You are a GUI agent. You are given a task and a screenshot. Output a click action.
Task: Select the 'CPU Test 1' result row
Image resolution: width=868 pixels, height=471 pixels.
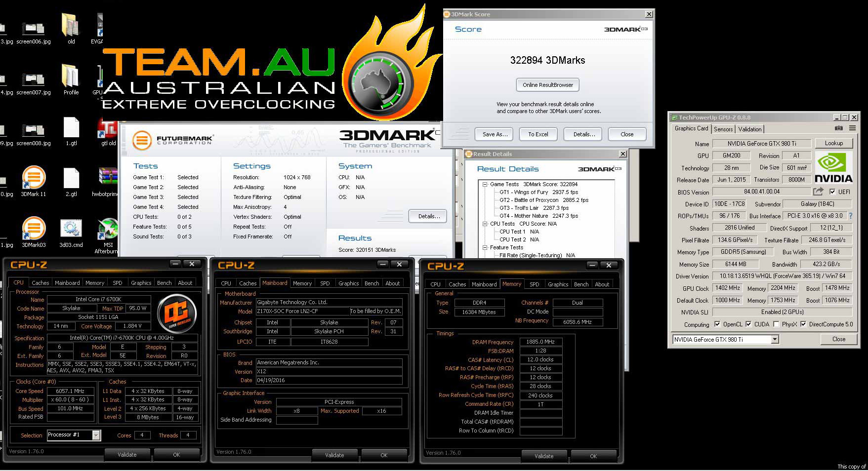[519, 232]
